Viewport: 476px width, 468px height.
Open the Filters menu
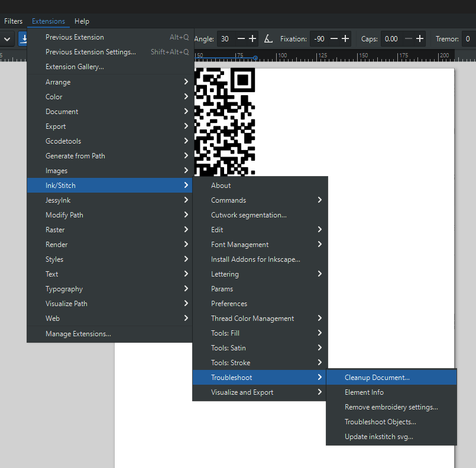pos(13,21)
